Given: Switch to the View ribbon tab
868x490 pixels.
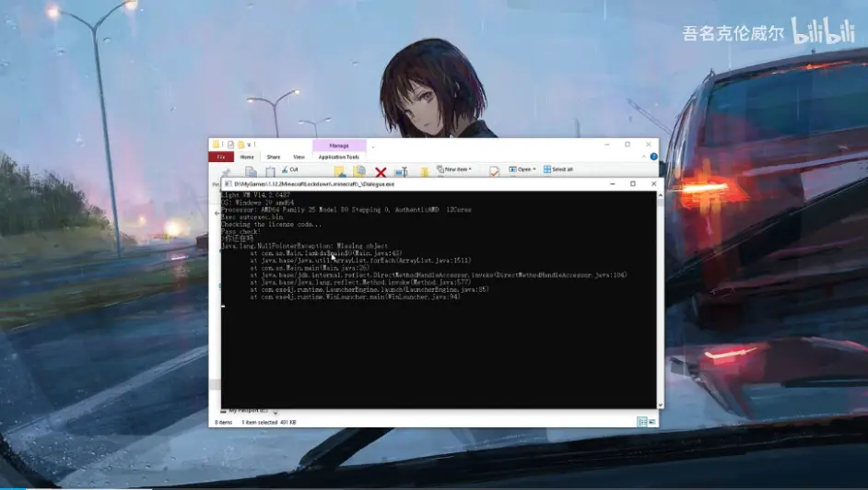Looking at the screenshot, I should [x=299, y=157].
